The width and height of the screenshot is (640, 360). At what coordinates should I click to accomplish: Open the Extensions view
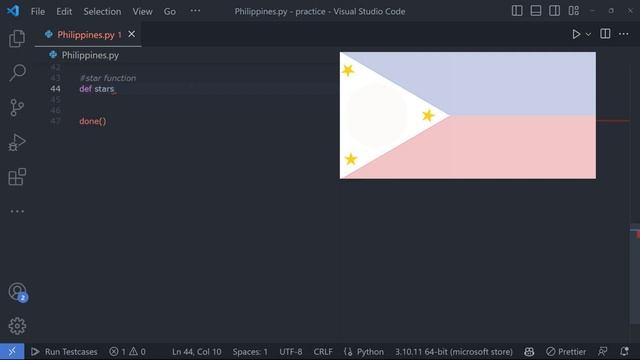pos(17,177)
